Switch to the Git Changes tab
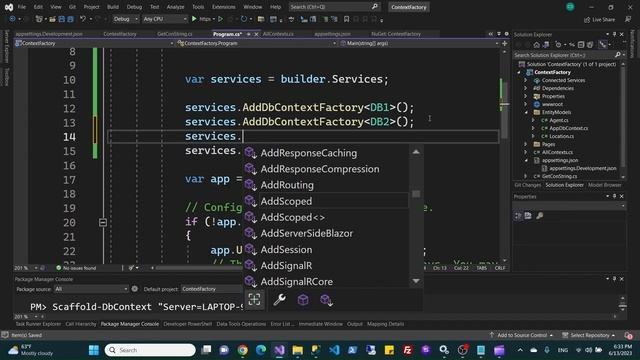The image size is (640, 360). pos(527,185)
